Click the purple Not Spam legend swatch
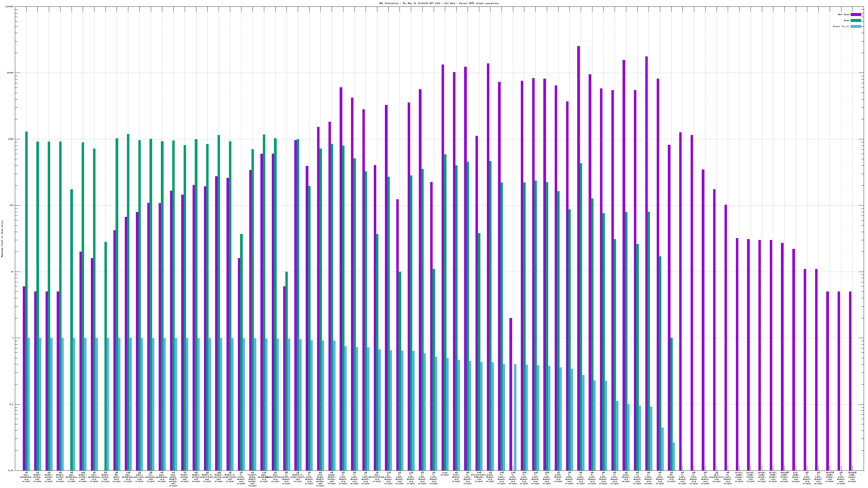The width and height of the screenshot is (868, 488). 856,14
